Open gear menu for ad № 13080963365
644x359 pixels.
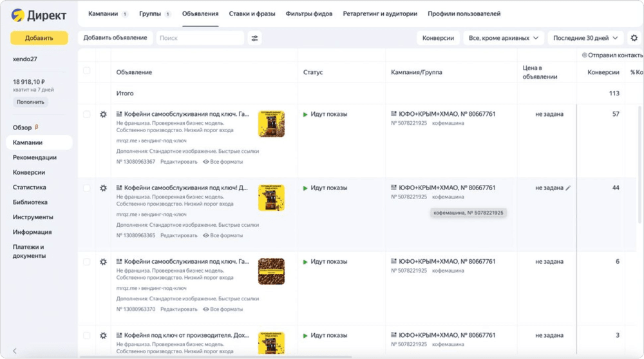pos(103,188)
